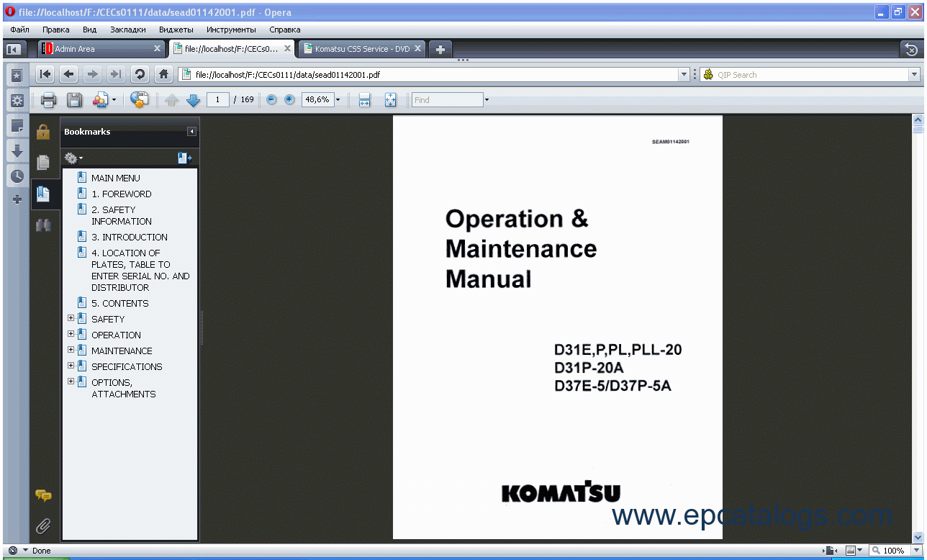Go to next page with blue down arrow
927x560 pixels.
(x=193, y=100)
